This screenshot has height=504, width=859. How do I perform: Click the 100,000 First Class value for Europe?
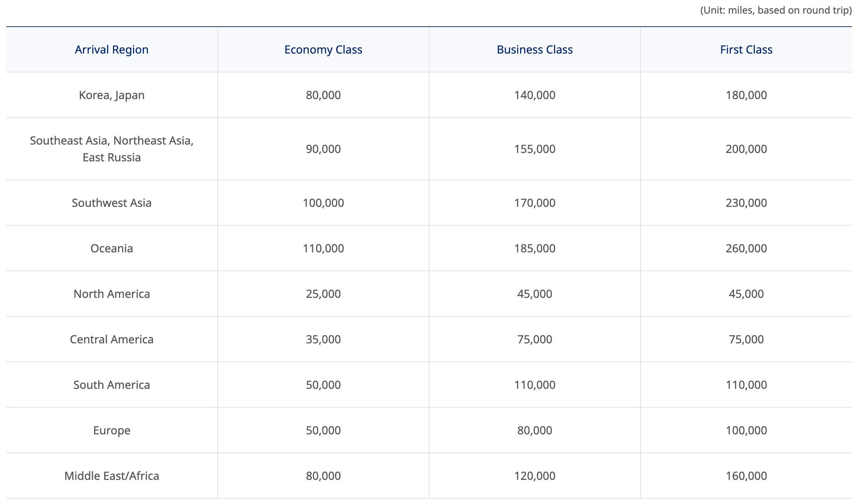tap(746, 430)
